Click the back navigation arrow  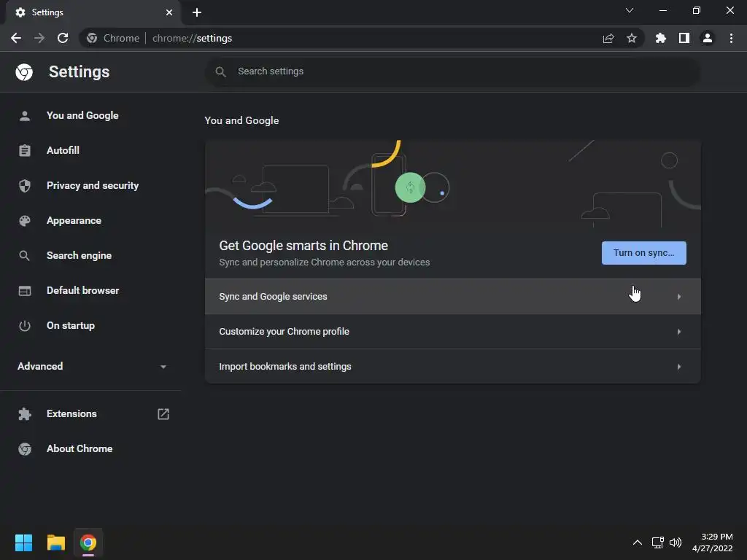(16, 38)
